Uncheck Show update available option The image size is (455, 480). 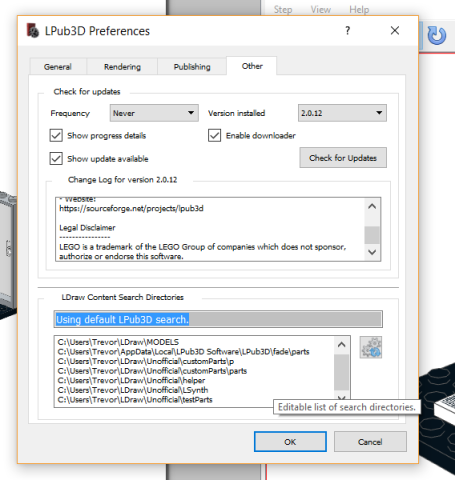pyautogui.click(x=56, y=159)
